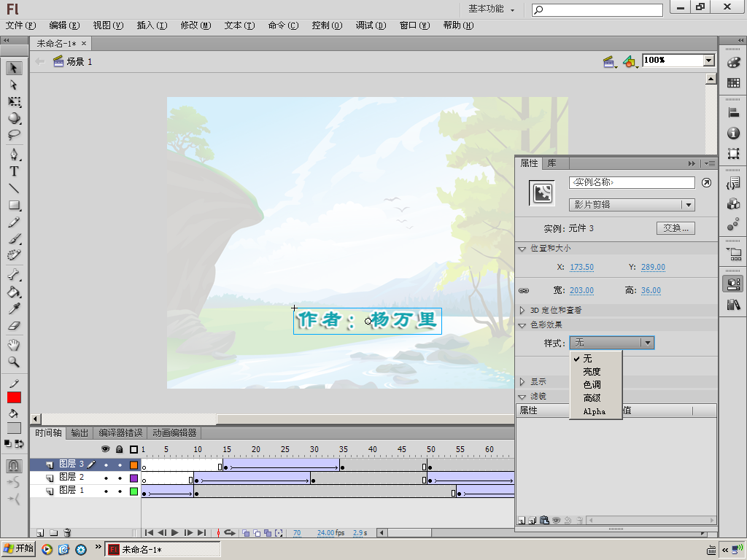Open the 基本功能 workspace dropdown
This screenshot has height=560, width=747.
pyautogui.click(x=491, y=9)
